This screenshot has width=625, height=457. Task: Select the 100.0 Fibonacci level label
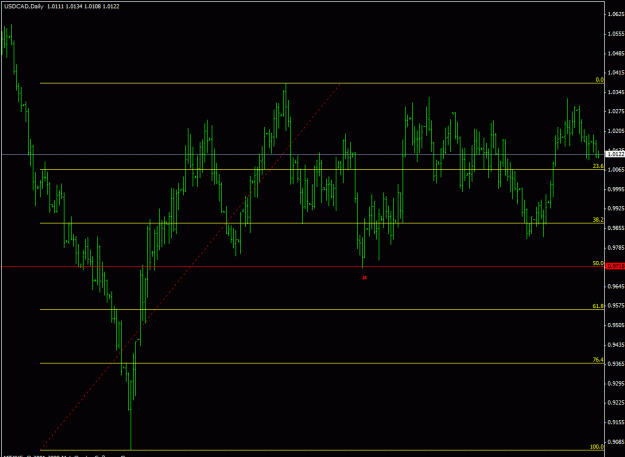597,447
